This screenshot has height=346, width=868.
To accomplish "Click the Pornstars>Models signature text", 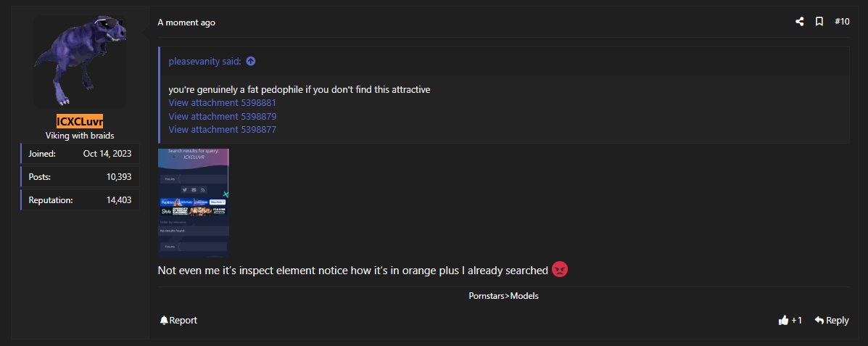I will click(x=503, y=296).
